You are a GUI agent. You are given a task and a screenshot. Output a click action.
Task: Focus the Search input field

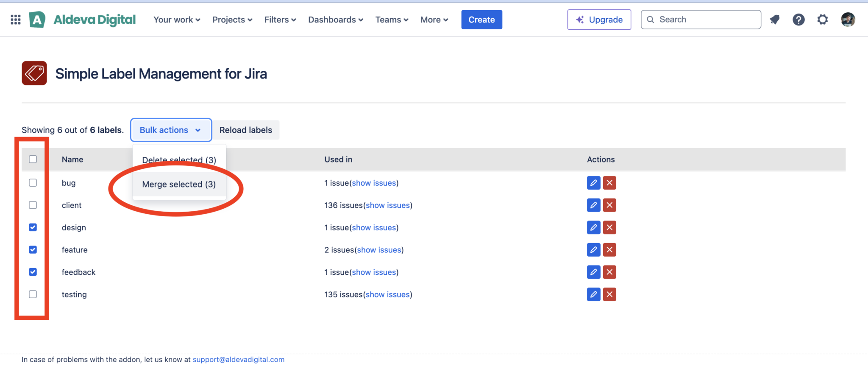pyautogui.click(x=701, y=20)
